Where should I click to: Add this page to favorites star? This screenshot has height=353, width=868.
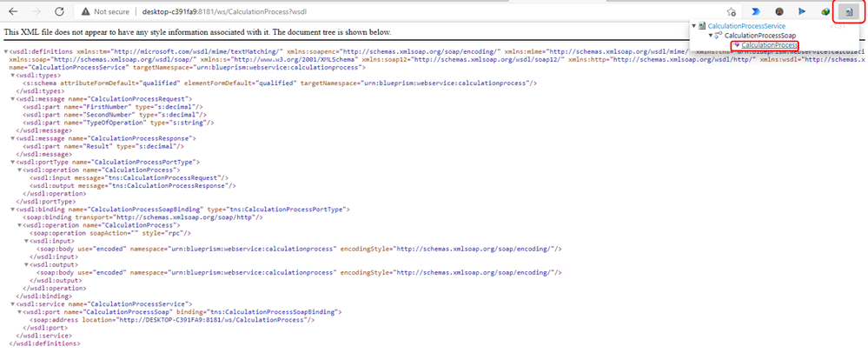[732, 11]
